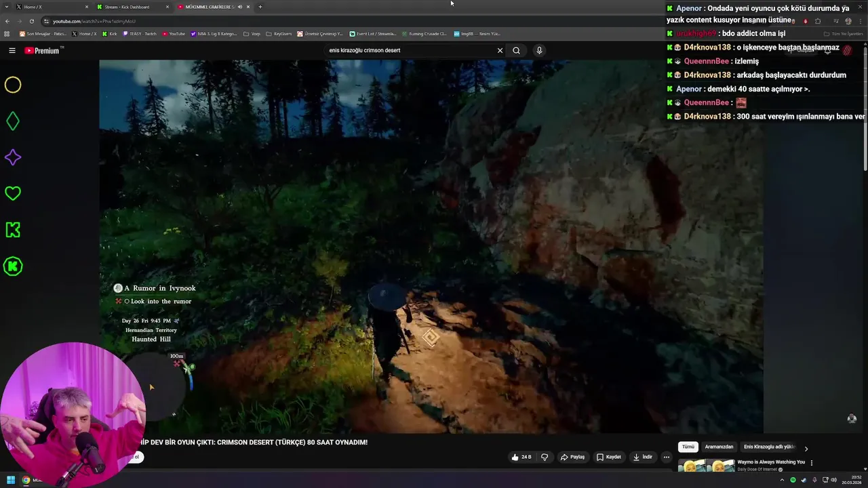Open the volume tray control
The height and width of the screenshot is (488, 868).
834,480
